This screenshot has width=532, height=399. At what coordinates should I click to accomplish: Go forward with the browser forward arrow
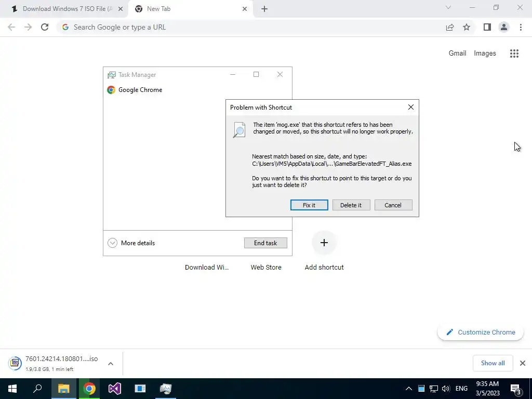coord(28,27)
